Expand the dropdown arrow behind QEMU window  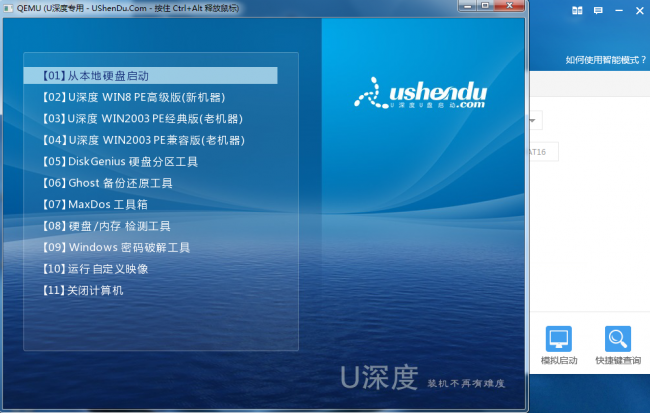[533, 121]
